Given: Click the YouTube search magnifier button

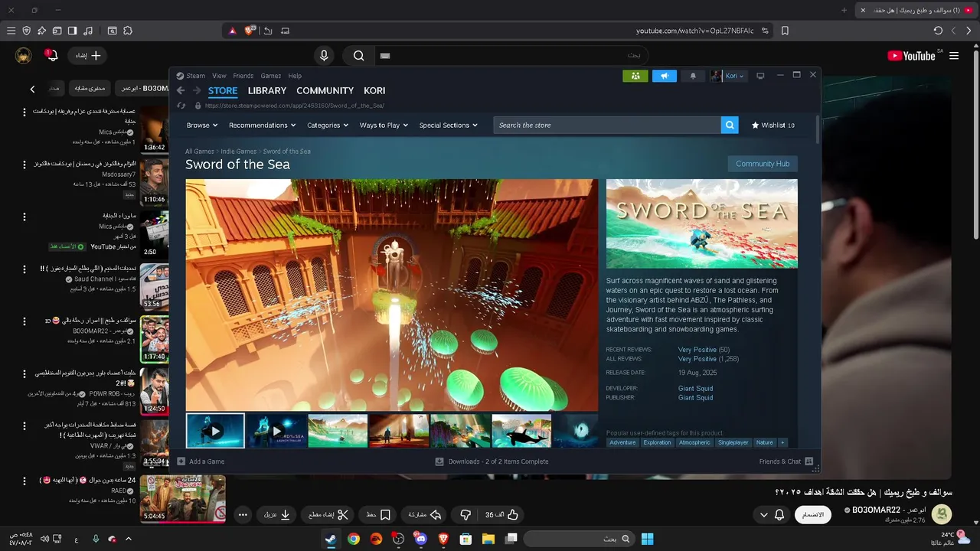Looking at the screenshot, I should 358,55.
